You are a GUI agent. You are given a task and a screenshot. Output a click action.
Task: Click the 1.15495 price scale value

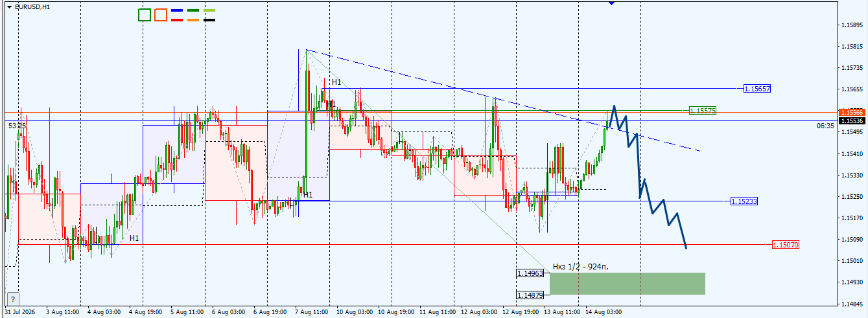[852, 132]
